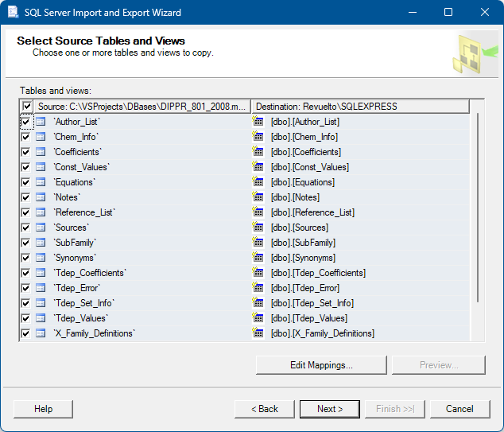Select the `X_Family_Definitions` source name
Screen dimensions: 504x432
(x=95, y=333)
